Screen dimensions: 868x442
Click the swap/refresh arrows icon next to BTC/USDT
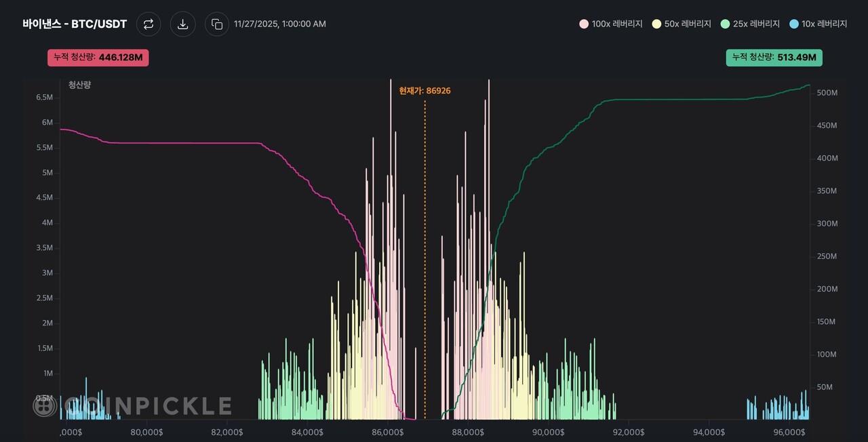coord(149,24)
